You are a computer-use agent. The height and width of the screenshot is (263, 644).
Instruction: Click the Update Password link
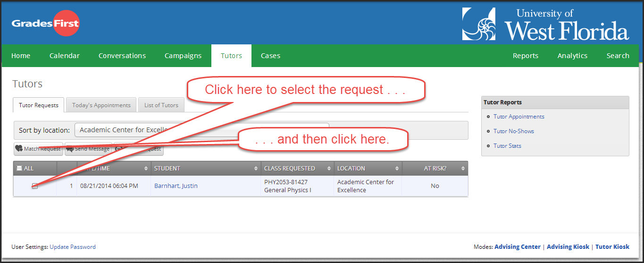(x=73, y=247)
